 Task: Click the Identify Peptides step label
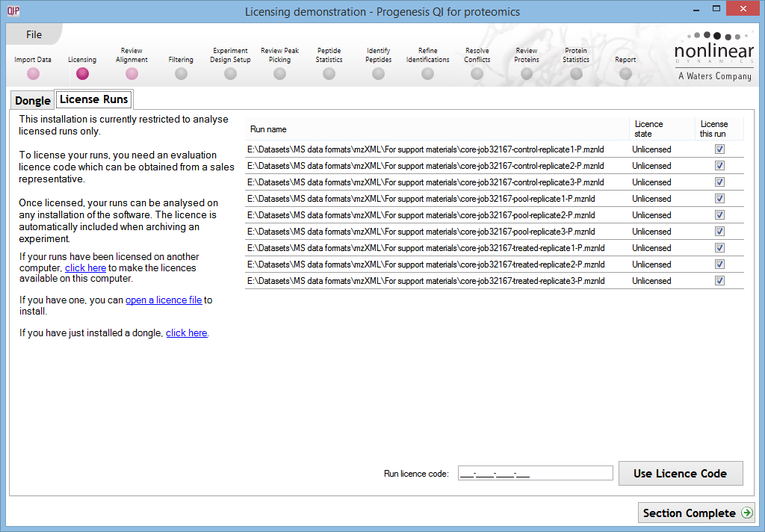coord(379,55)
